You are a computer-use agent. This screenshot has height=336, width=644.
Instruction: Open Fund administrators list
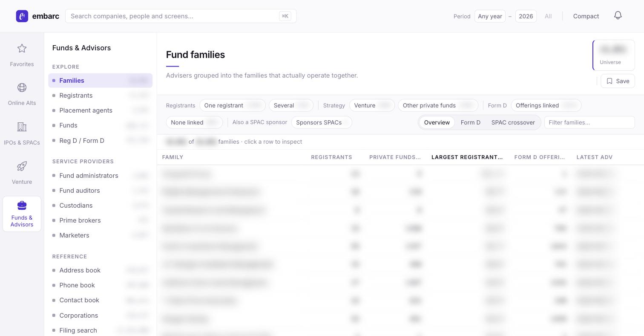101,176
